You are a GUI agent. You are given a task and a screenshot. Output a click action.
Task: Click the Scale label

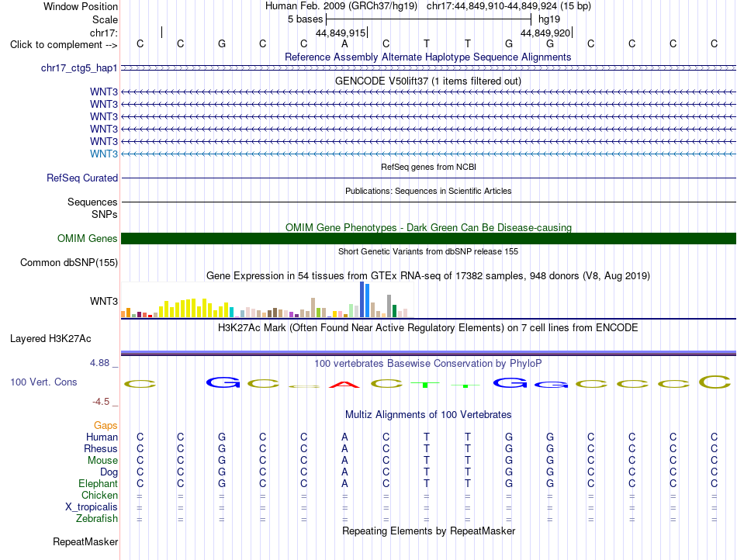tap(105, 19)
